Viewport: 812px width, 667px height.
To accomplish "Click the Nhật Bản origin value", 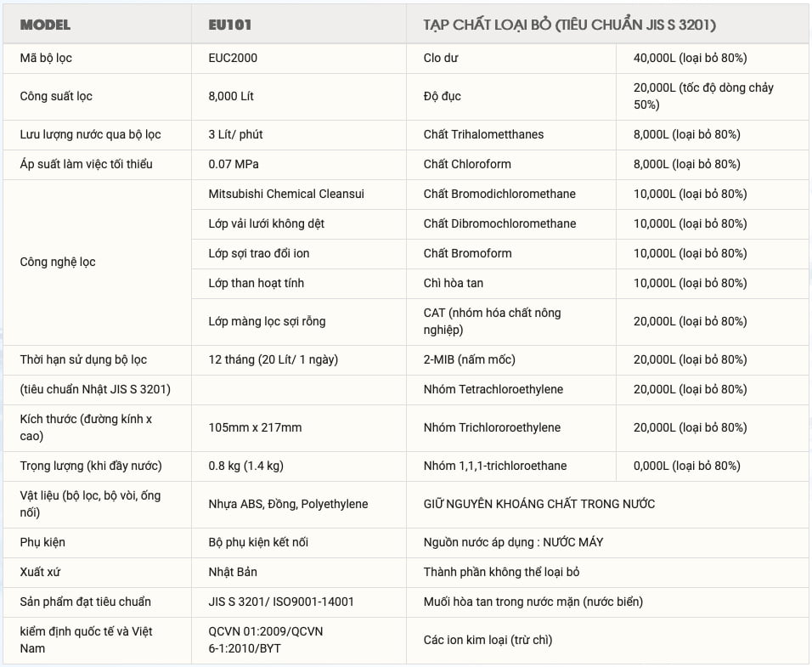I will click(x=233, y=572).
